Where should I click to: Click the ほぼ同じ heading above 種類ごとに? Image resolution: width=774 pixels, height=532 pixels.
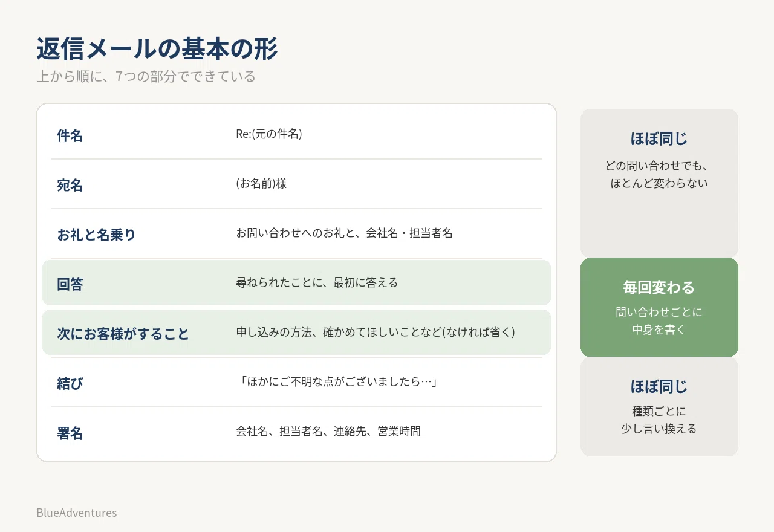(x=659, y=386)
